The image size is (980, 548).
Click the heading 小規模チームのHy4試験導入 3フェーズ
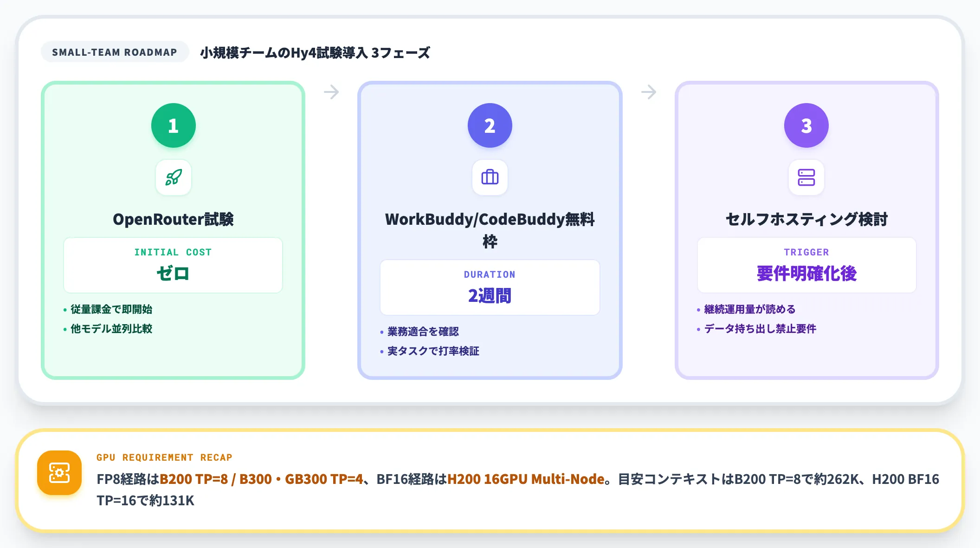click(x=315, y=52)
